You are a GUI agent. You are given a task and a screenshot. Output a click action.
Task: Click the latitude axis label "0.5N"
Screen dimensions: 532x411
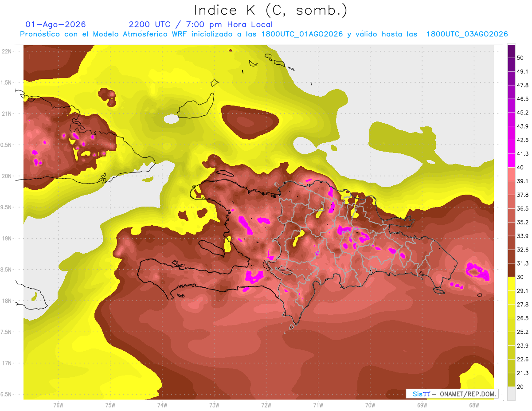pos(7,145)
